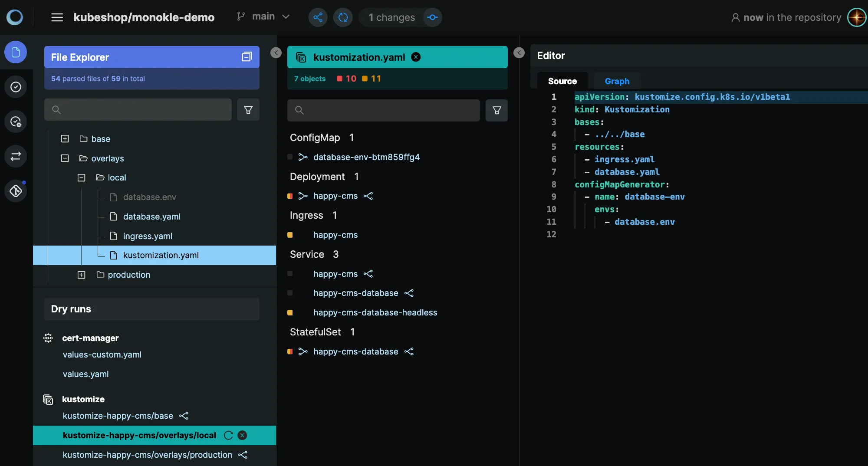Open the main branch dropdown
This screenshot has width=868, height=466.
coord(263,16)
